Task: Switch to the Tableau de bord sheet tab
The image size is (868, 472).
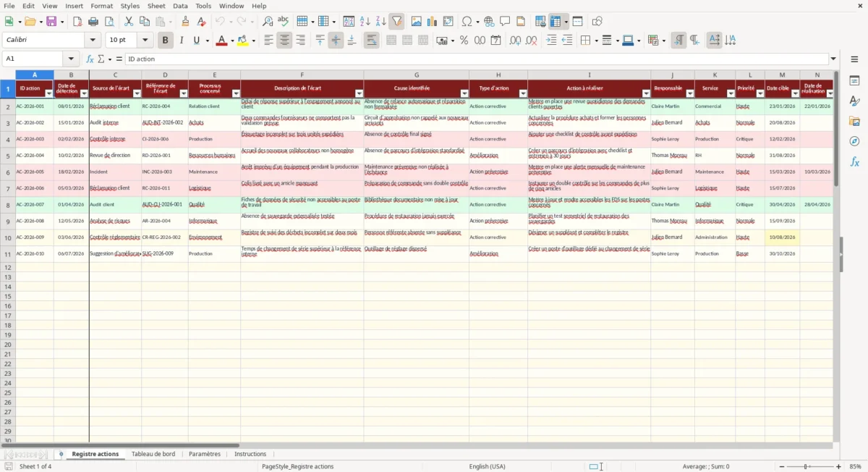Action: tap(153, 454)
